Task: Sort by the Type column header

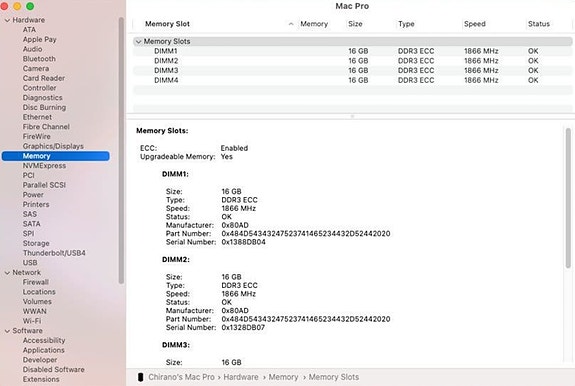Action: pos(406,24)
